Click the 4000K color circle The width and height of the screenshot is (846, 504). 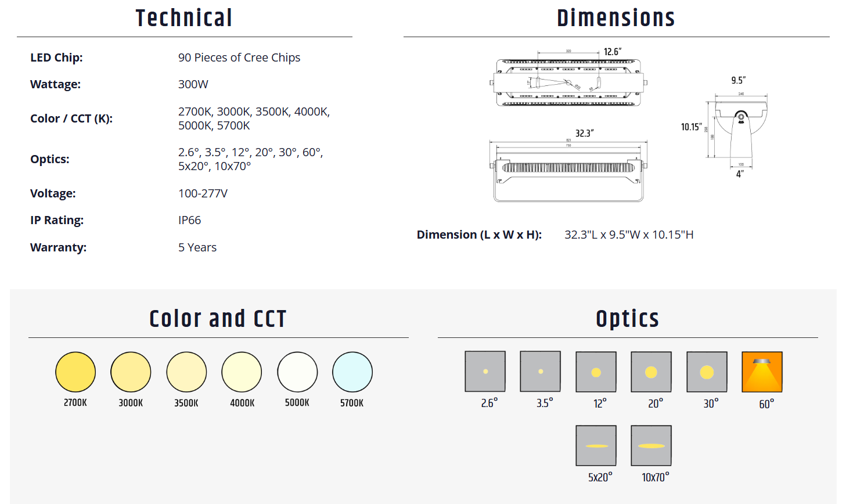pyautogui.click(x=242, y=372)
